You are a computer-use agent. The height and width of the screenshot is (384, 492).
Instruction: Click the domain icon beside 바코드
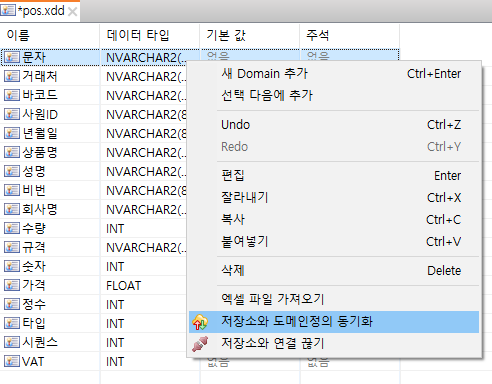point(12,95)
